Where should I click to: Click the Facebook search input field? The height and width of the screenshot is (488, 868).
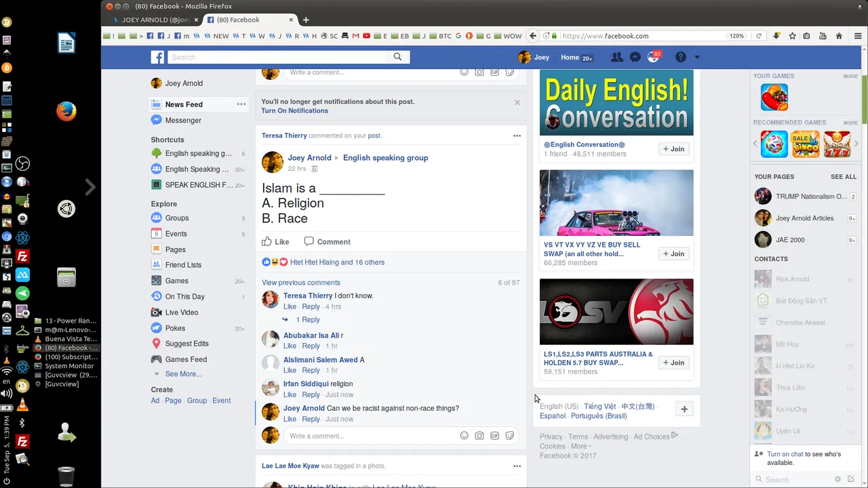pyautogui.click(x=278, y=57)
